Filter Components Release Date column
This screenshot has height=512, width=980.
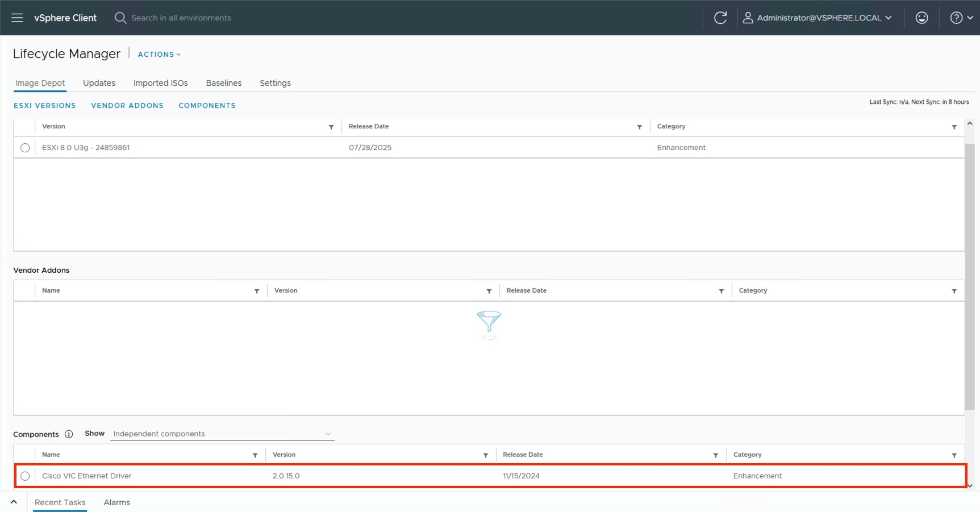pos(716,455)
